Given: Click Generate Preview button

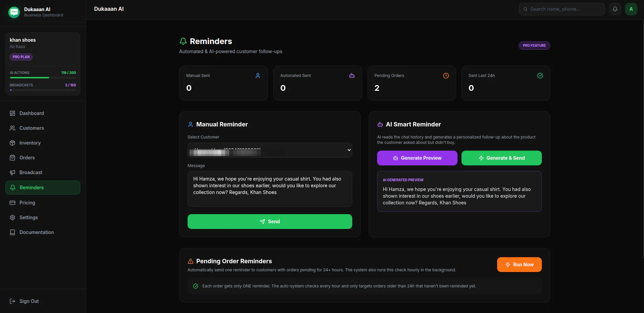Looking at the screenshot, I should point(417,158).
